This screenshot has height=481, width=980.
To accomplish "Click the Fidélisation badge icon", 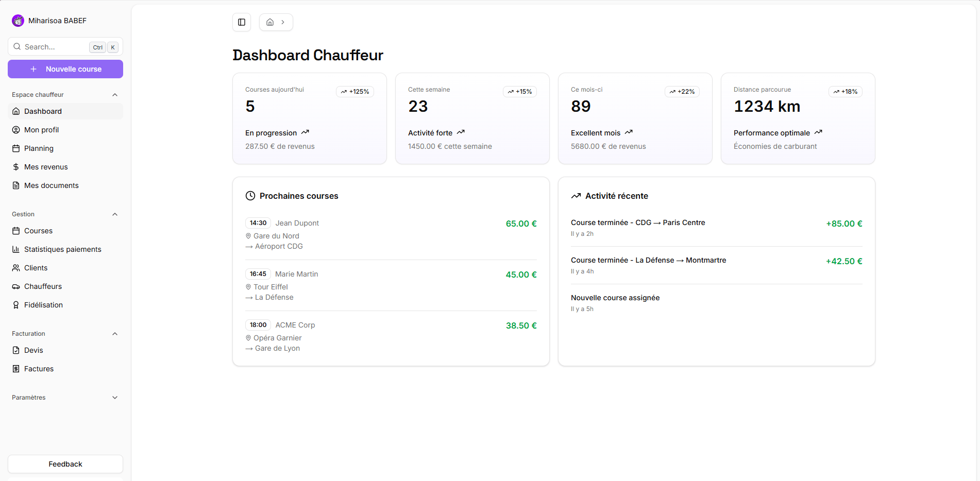I will point(16,305).
